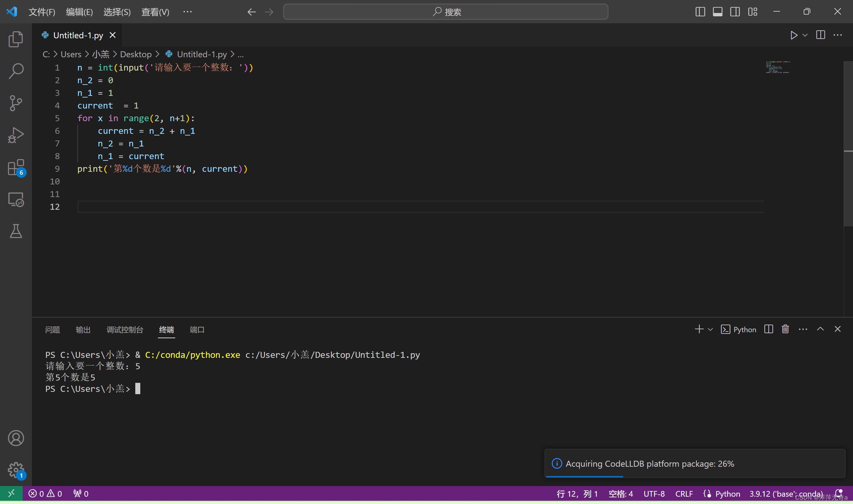Switch to the 调试控制台 panel tab
This screenshot has width=853, height=504.
(125, 330)
